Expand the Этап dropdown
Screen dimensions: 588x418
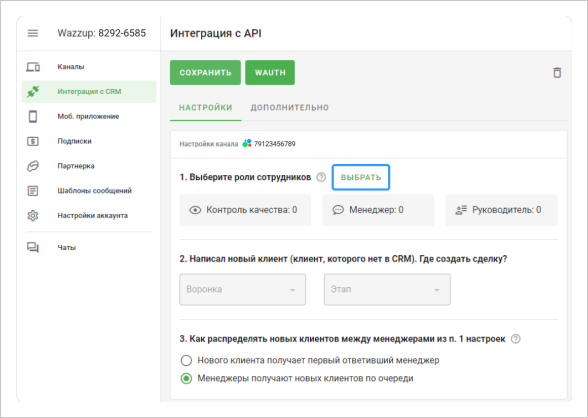tap(387, 289)
